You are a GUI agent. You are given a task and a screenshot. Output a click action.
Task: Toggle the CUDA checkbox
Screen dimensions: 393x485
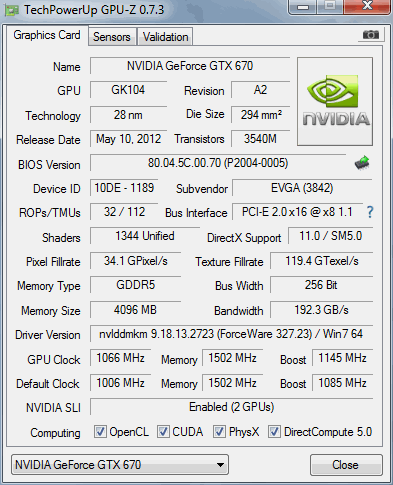tap(163, 432)
